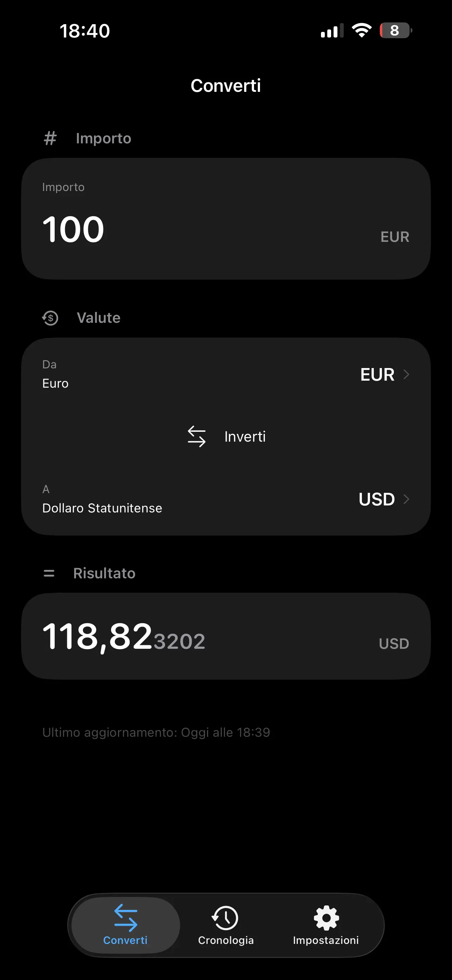Tap the Converti page title
Image resolution: width=452 pixels, height=980 pixels.
point(226,86)
